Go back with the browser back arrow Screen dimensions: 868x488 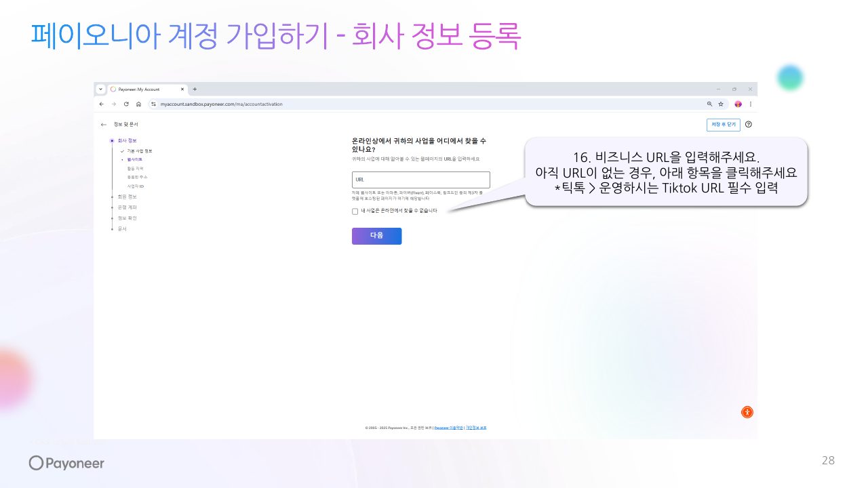101,104
